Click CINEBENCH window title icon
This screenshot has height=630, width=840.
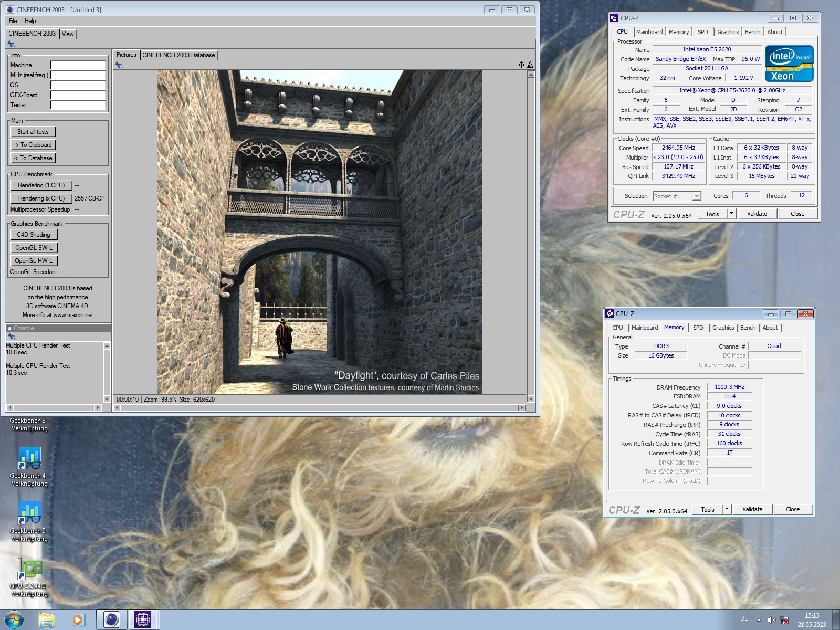[x=10, y=9]
